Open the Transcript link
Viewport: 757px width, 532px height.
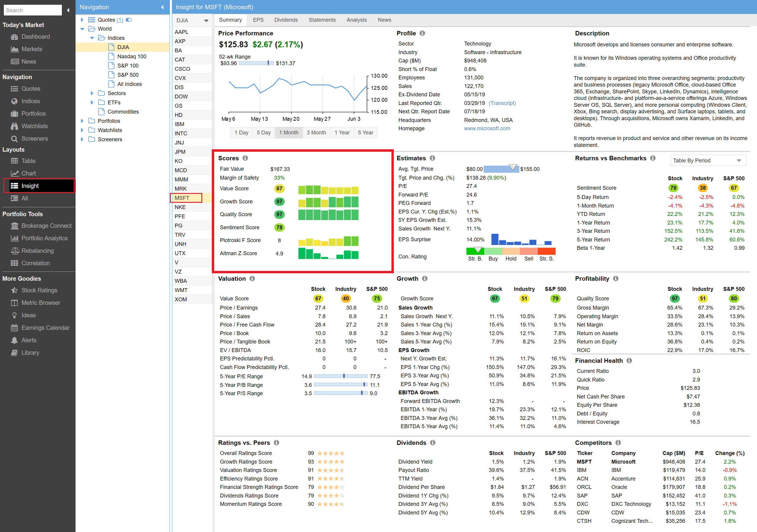click(502, 103)
